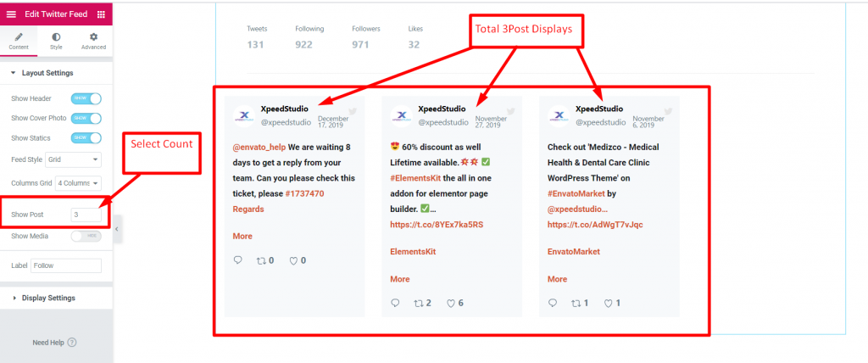Switch to the Style tab
Image resolution: width=868 pixels, height=363 pixels.
click(57, 42)
